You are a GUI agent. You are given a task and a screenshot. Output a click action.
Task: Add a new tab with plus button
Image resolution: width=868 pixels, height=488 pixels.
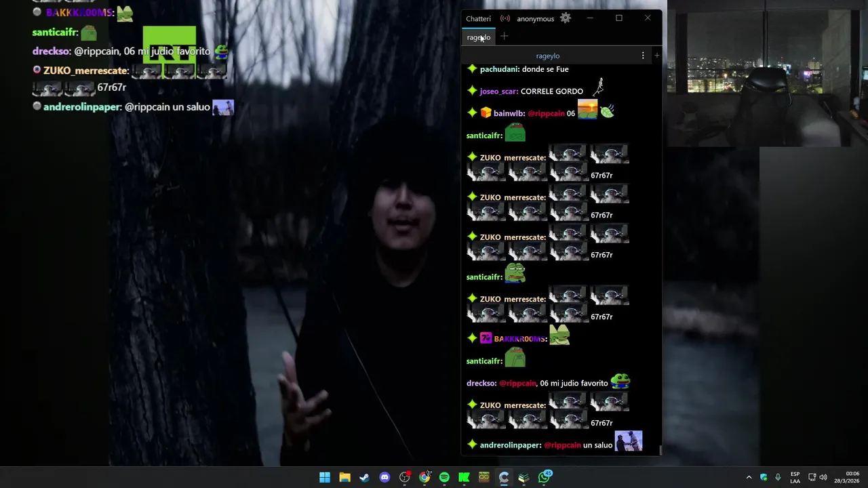click(x=505, y=37)
